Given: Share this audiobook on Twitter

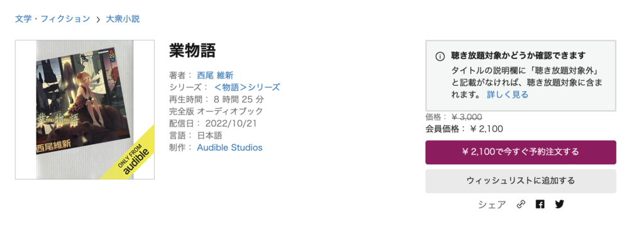Looking at the screenshot, I should [x=559, y=204].
